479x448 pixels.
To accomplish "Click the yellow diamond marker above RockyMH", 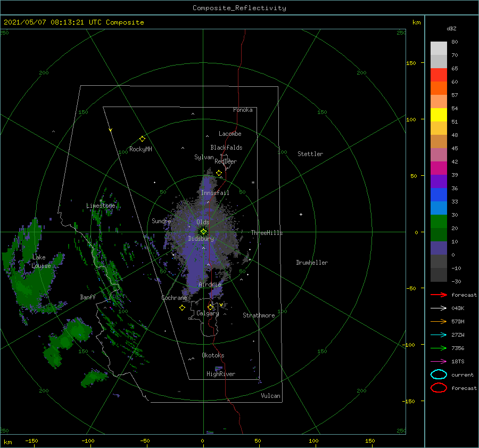I will [142, 139].
